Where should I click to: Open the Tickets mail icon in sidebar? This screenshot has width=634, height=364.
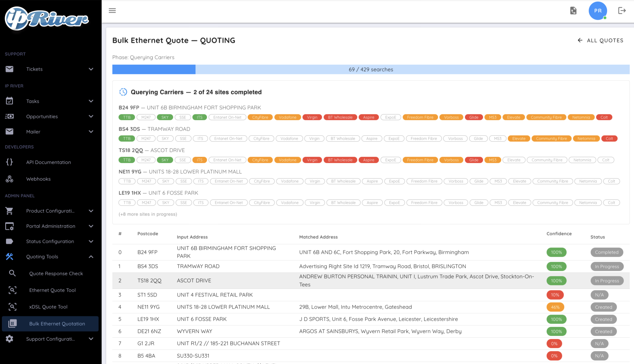10,69
